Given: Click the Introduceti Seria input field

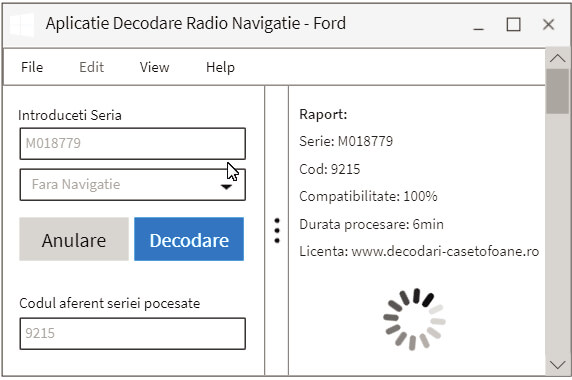Looking at the screenshot, I should point(132,143).
